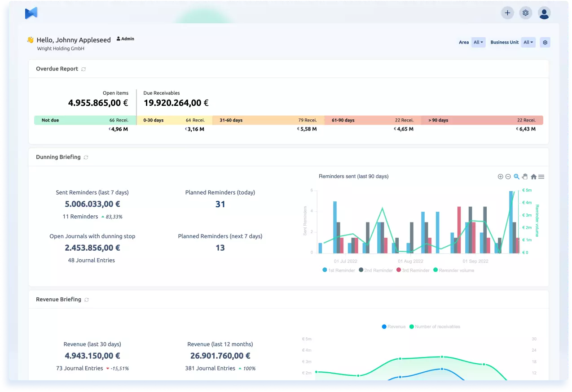Click the Admin role person icon
The height and width of the screenshot is (392, 572).
click(x=119, y=39)
